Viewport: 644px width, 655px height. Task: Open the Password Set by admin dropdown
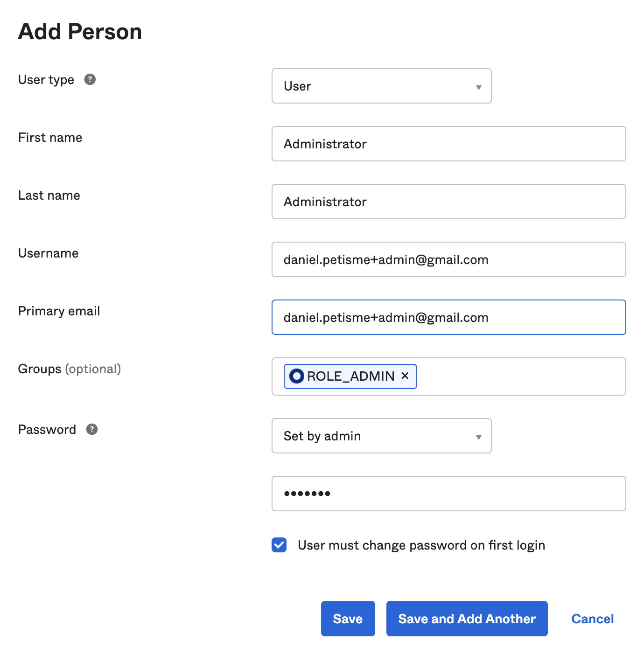(381, 436)
